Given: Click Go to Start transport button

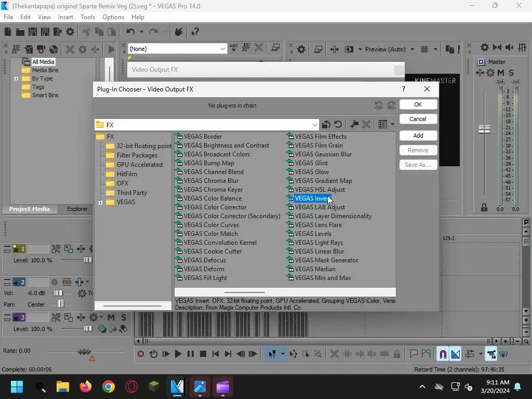Looking at the screenshot, I should coord(216,354).
